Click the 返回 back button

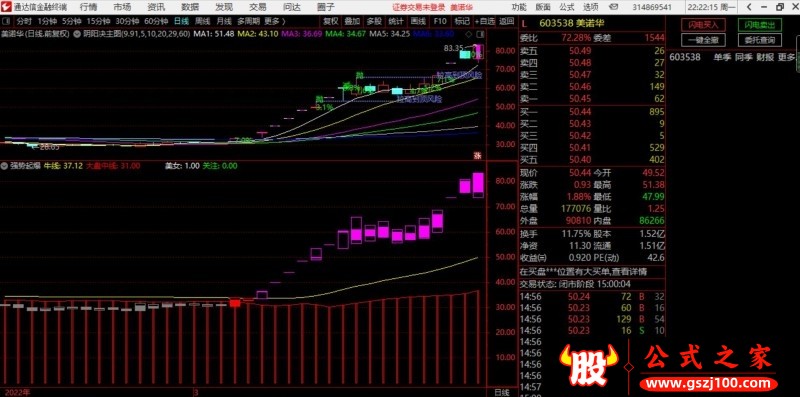507,21
